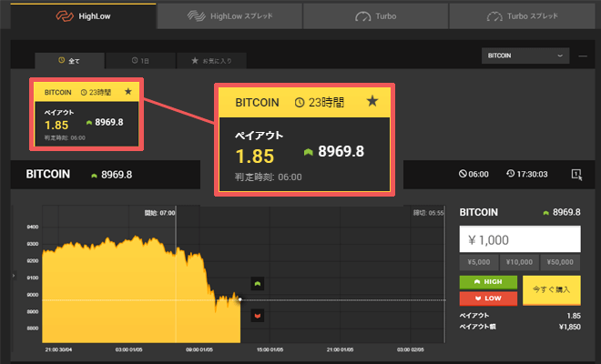Click the ペイアウト 1.85 value in the trade panel
601x364 pixels.
tap(574, 316)
